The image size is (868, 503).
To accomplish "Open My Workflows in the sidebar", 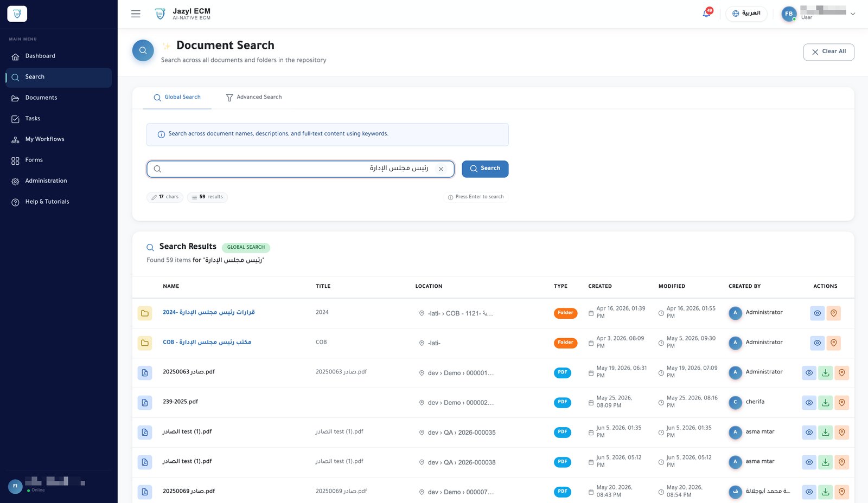I will tap(59, 139).
